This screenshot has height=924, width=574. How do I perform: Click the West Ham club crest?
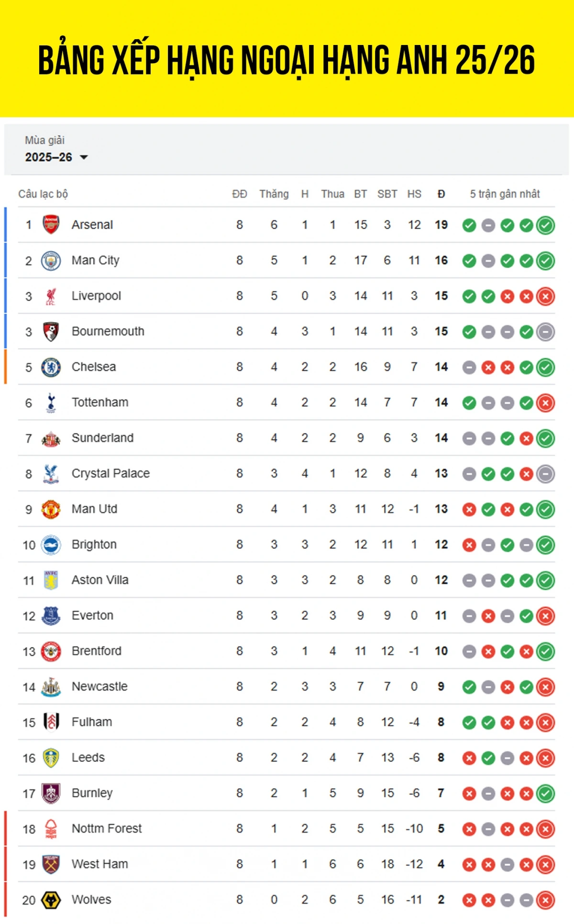click(51, 864)
